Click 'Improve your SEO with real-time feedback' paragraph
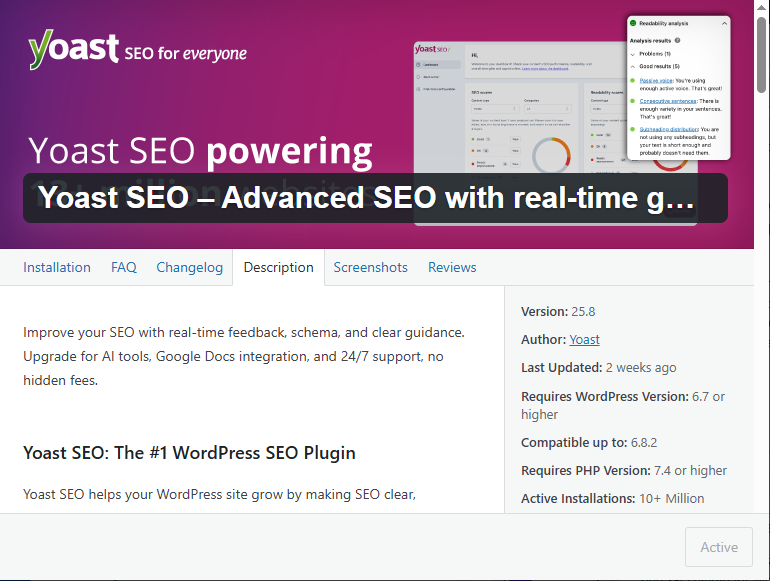 (x=244, y=357)
